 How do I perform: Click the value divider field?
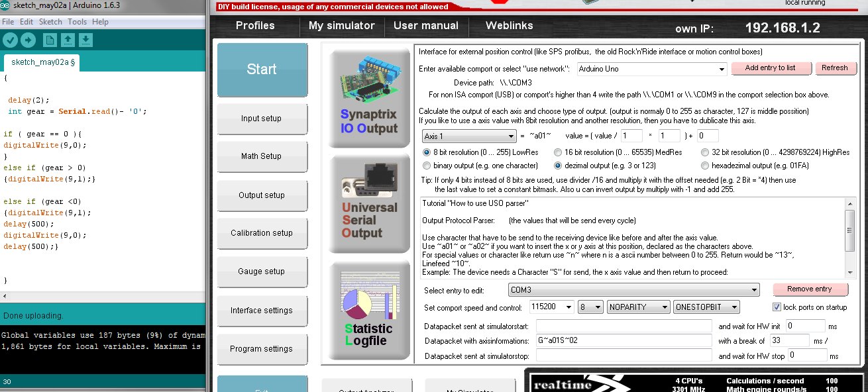632,136
